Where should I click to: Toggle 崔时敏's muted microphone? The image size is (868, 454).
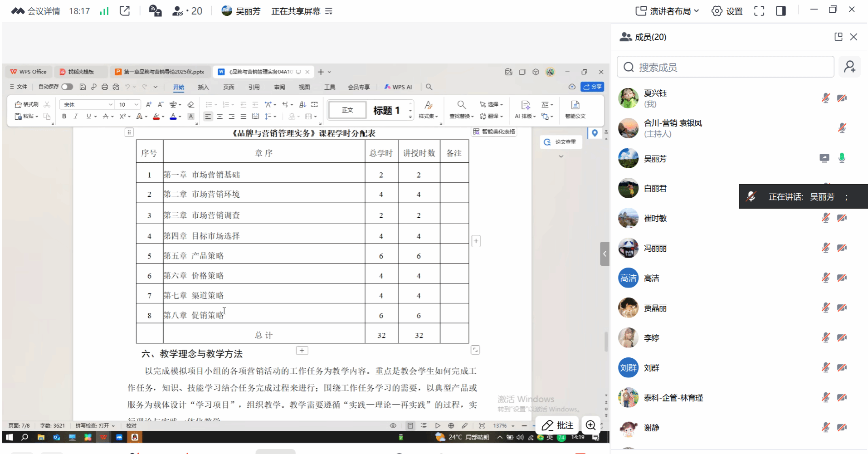click(x=825, y=218)
